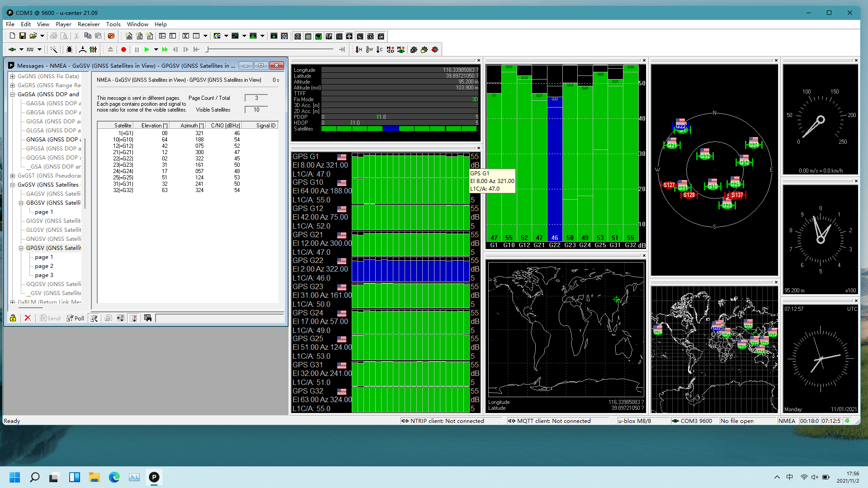The width and height of the screenshot is (868, 488).
Task: Click the binoculars find icon in Messages
Action: tap(147, 318)
